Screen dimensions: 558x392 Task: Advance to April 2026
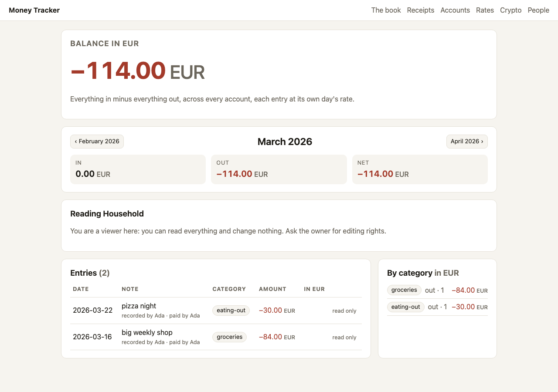click(467, 142)
